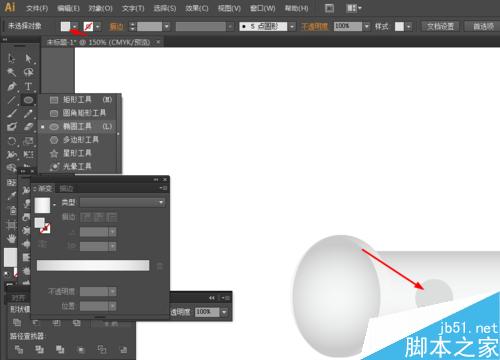Viewport: 500px width, 360px height.
Task: Open the fill color dropdown arrow
Action: click(75, 26)
